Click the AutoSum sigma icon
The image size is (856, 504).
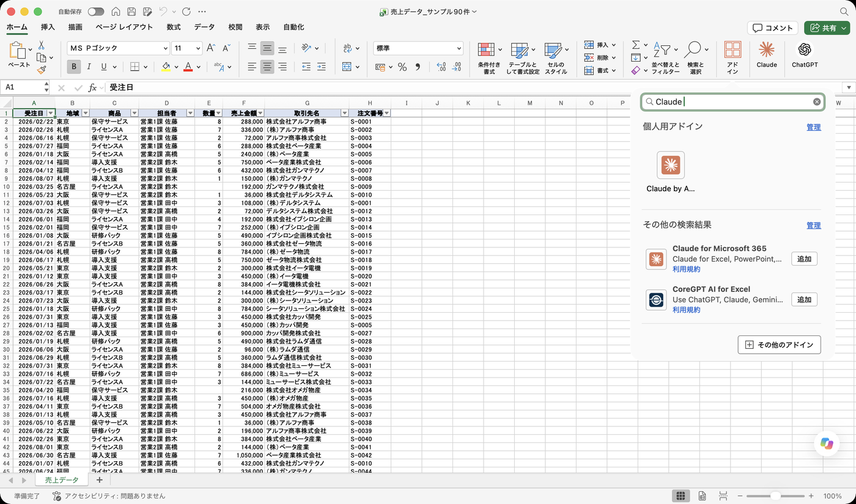pos(636,45)
